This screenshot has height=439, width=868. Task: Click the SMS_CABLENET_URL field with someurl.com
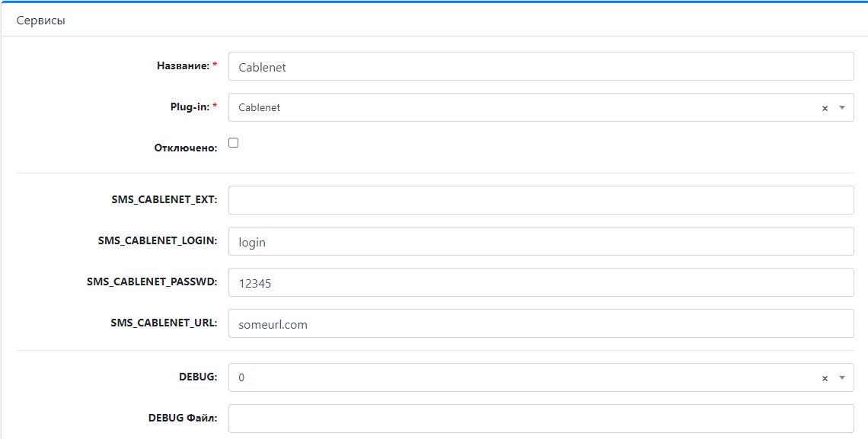point(541,323)
